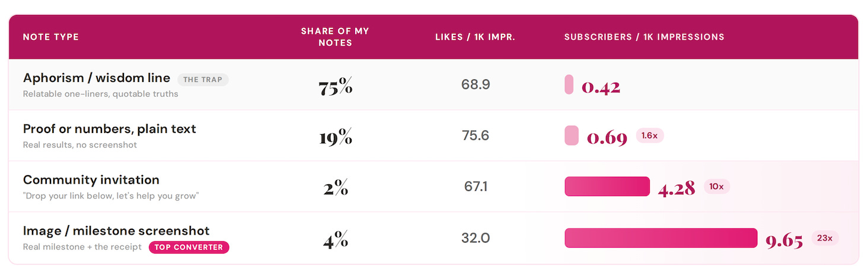This screenshot has height=275, width=868.
Task: Click the 4.28 subscriber bar
Action: pos(607,187)
